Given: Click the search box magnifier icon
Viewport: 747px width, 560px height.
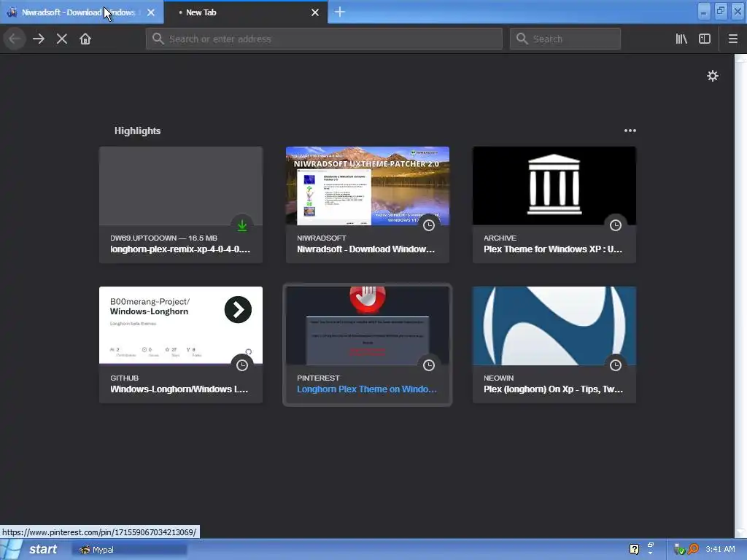Looking at the screenshot, I should click(x=522, y=39).
